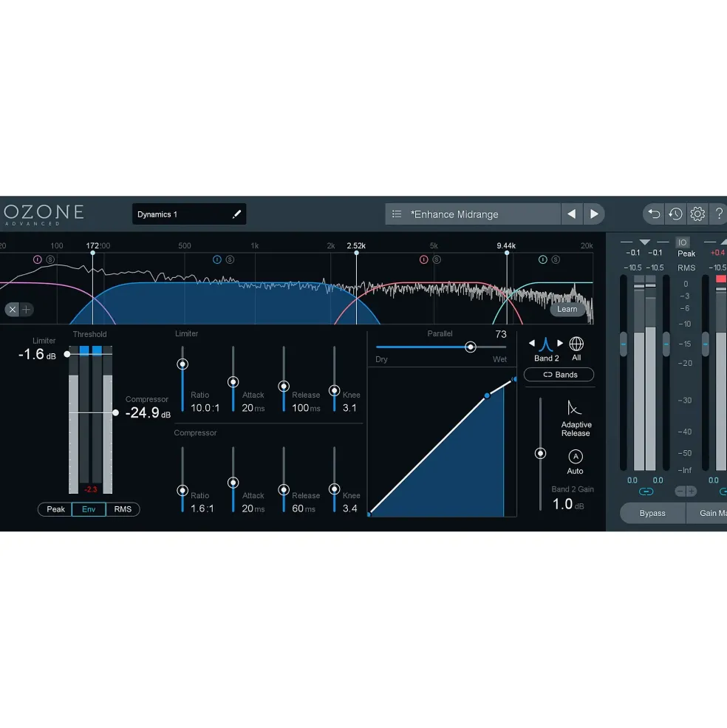Image resolution: width=727 pixels, height=728 pixels.
Task: Open the settings gear icon
Action: 697,214
